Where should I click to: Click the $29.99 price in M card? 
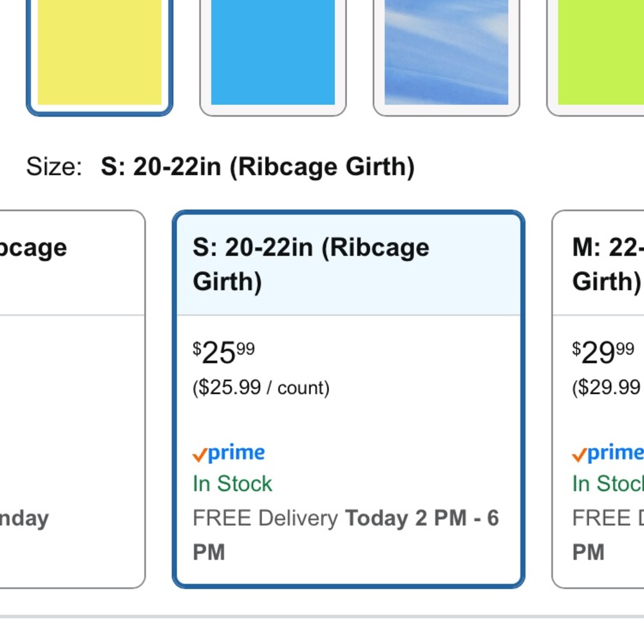pyautogui.click(x=603, y=352)
